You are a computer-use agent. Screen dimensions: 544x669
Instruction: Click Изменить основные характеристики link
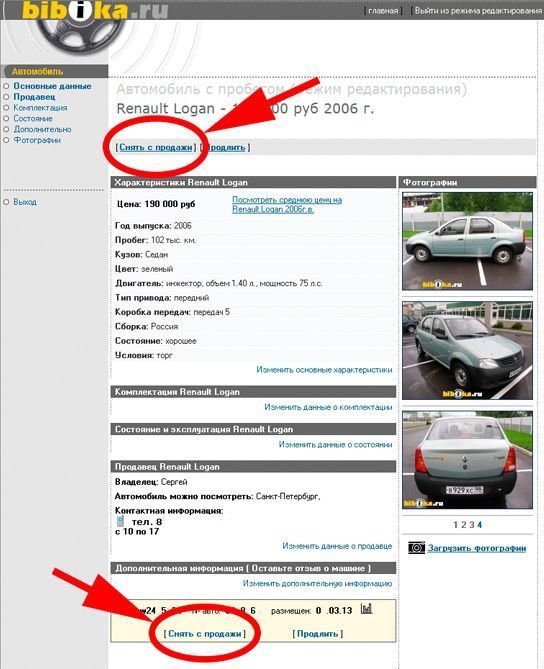point(324,369)
